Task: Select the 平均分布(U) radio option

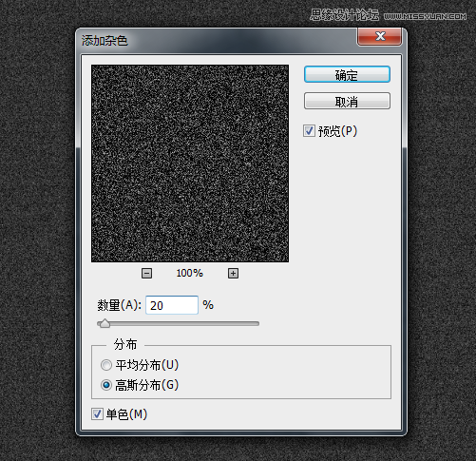Action: 106,365
